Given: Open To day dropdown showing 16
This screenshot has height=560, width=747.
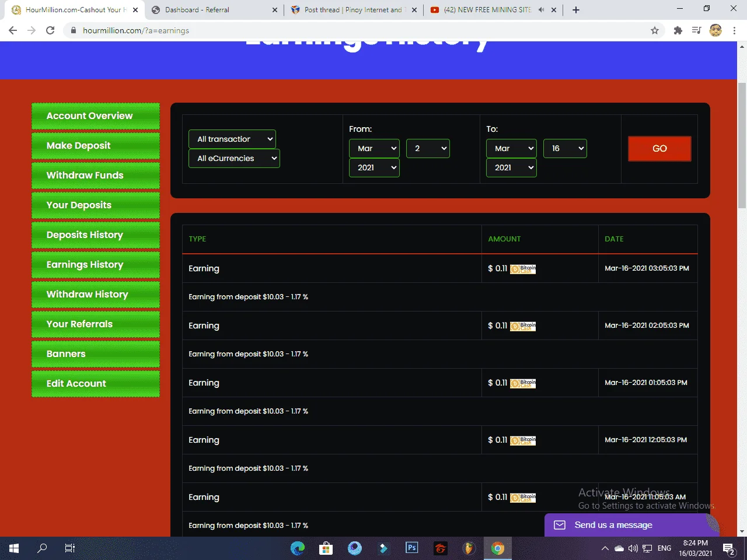Looking at the screenshot, I should coord(565,148).
